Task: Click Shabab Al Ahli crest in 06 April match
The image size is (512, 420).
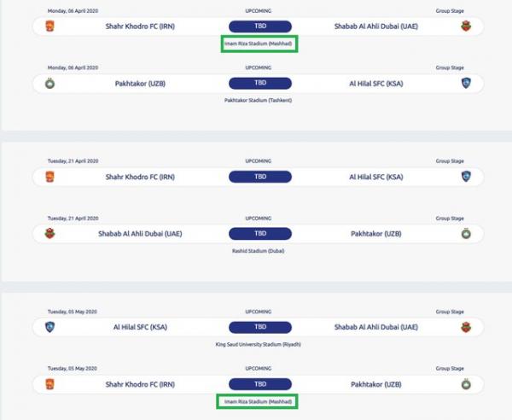Action: 465,26
